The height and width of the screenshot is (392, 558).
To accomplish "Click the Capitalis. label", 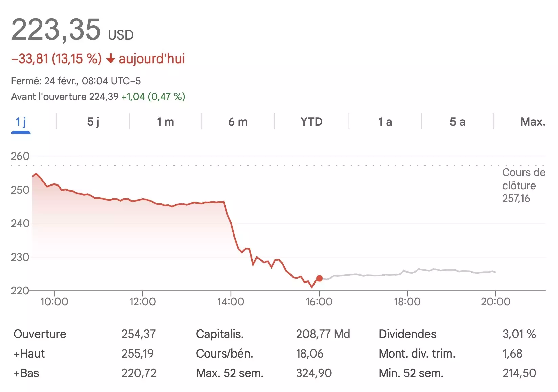I will (220, 334).
